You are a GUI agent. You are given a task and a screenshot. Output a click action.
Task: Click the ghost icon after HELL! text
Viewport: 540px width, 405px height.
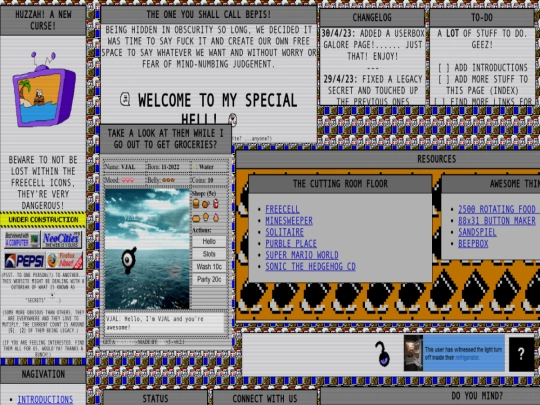coord(233,119)
